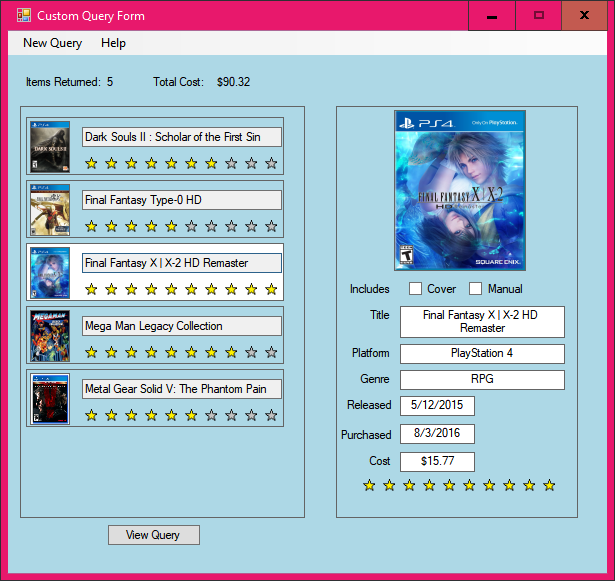The width and height of the screenshot is (615, 581).
Task: Click eighth star of Mega Man rating
Action: tap(231, 352)
